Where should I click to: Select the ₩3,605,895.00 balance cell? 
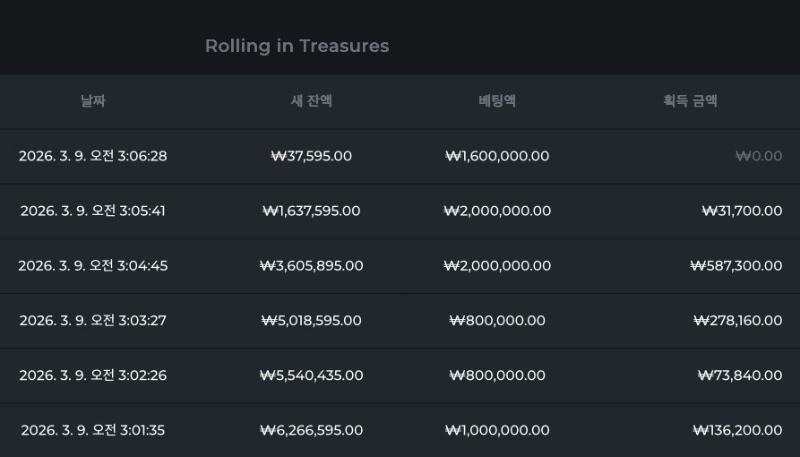point(311,266)
